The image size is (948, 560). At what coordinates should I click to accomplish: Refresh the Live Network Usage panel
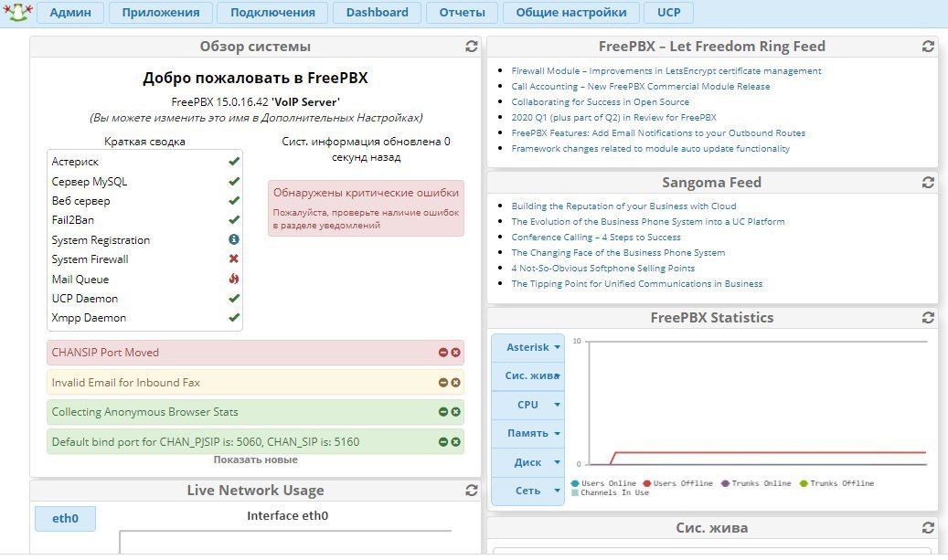coord(472,491)
